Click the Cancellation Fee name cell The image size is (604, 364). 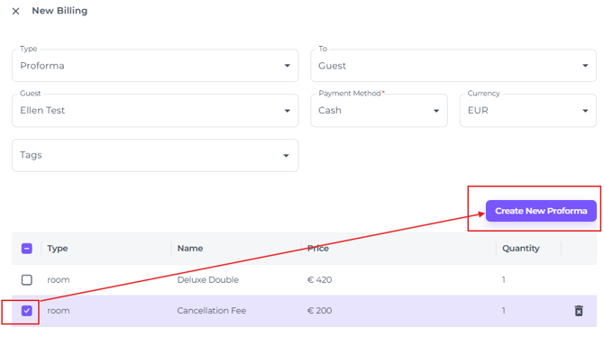[211, 311]
